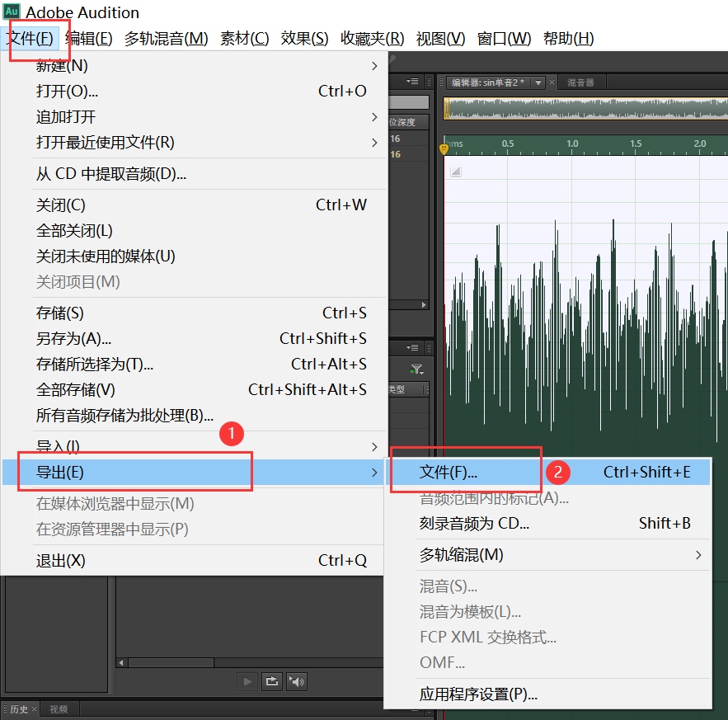Expand the 新建(N) submenu
Viewport: 728px width, 720px height.
(x=194, y=66)
